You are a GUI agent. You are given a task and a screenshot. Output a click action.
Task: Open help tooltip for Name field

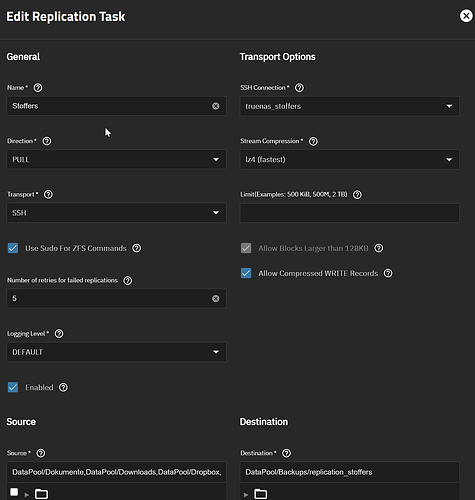[38, 88]
